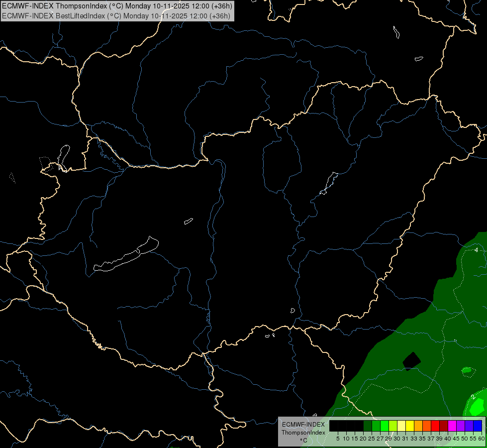The width and height of the screenshot is (487, 448).
Task: Select the medium green 25-27 legend swatch
Action: coord(376,426)
